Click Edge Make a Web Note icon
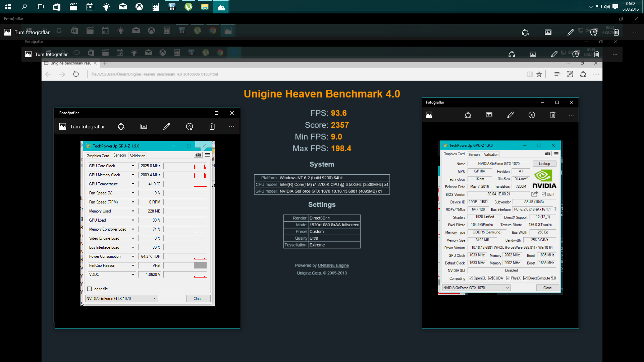This screenshot has height=362, width=644. tap(570, 74)
